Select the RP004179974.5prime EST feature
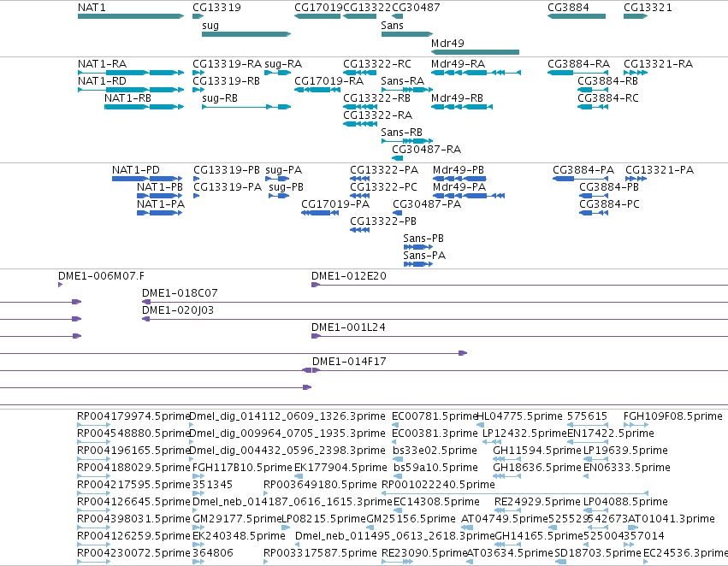This screenshot has height=566, width=728. click(x=94, y=424)
